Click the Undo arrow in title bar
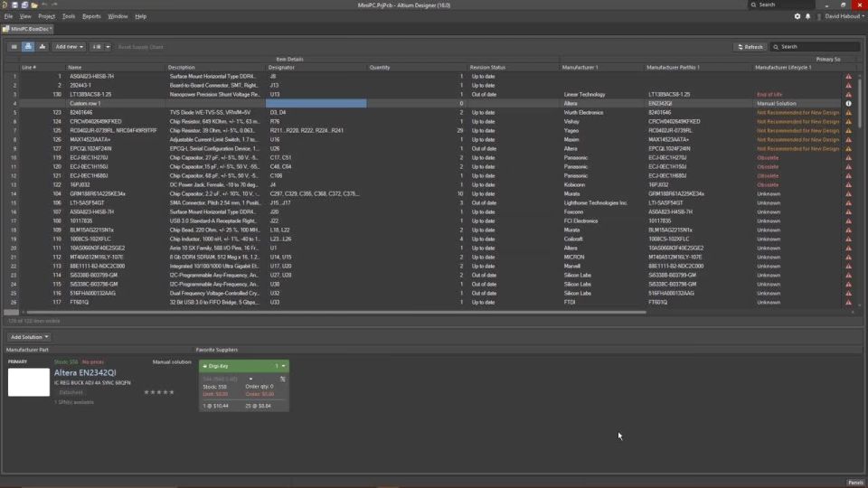The image size is (868, 488). click(45, 5)
